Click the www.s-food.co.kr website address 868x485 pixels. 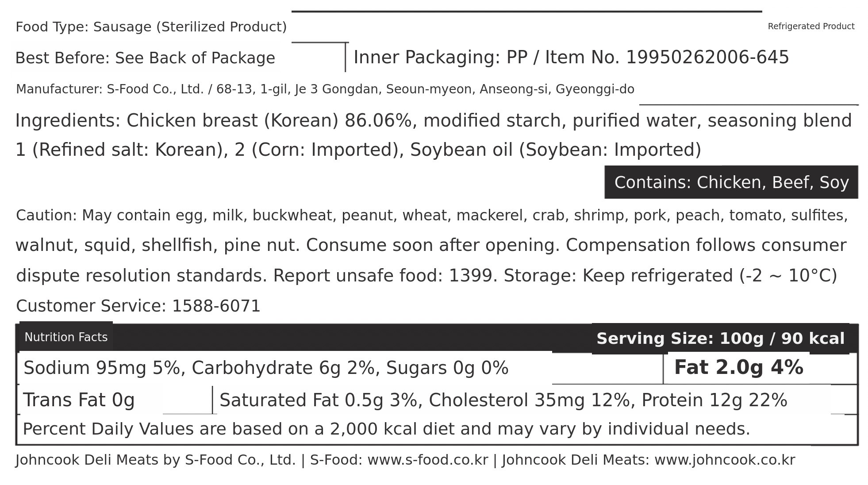[427, 460]
